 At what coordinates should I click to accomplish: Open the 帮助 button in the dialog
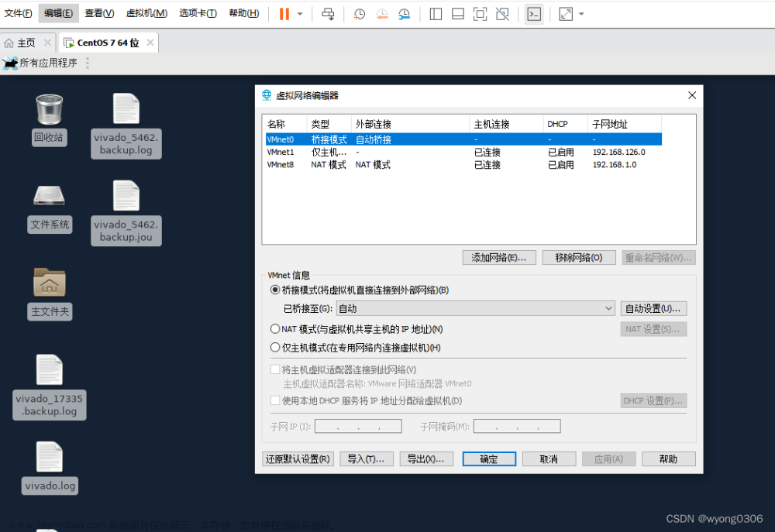(x=669, y=459)
